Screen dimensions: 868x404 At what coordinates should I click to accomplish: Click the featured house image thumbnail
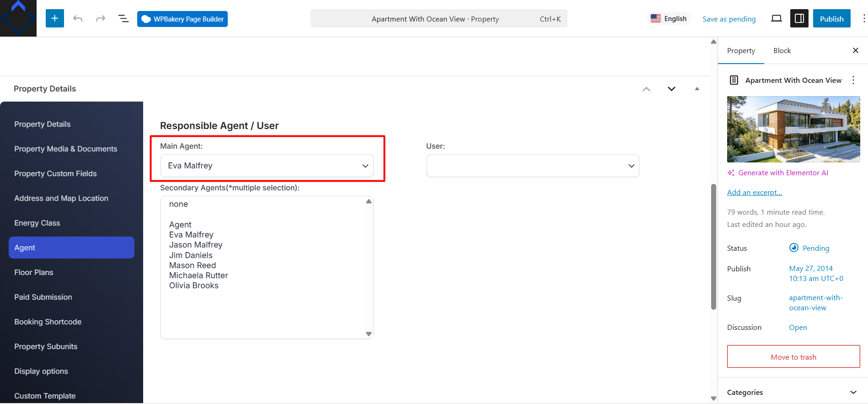tap(793, 129)
